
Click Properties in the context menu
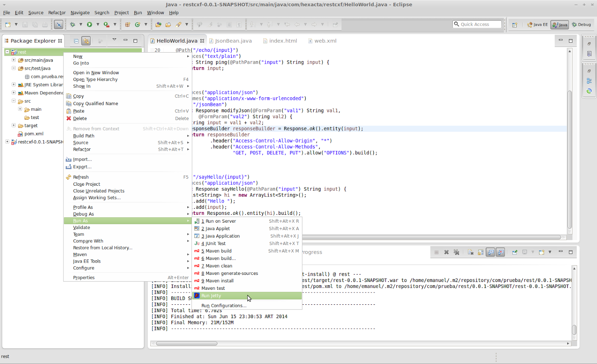coord(127,277)
